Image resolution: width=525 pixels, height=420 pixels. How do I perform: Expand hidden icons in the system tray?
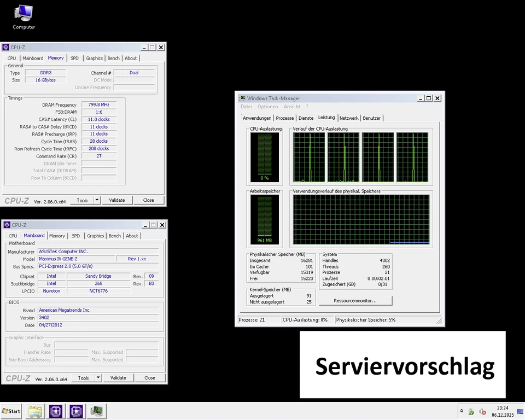pyautogui.click(x=462, y=411)
